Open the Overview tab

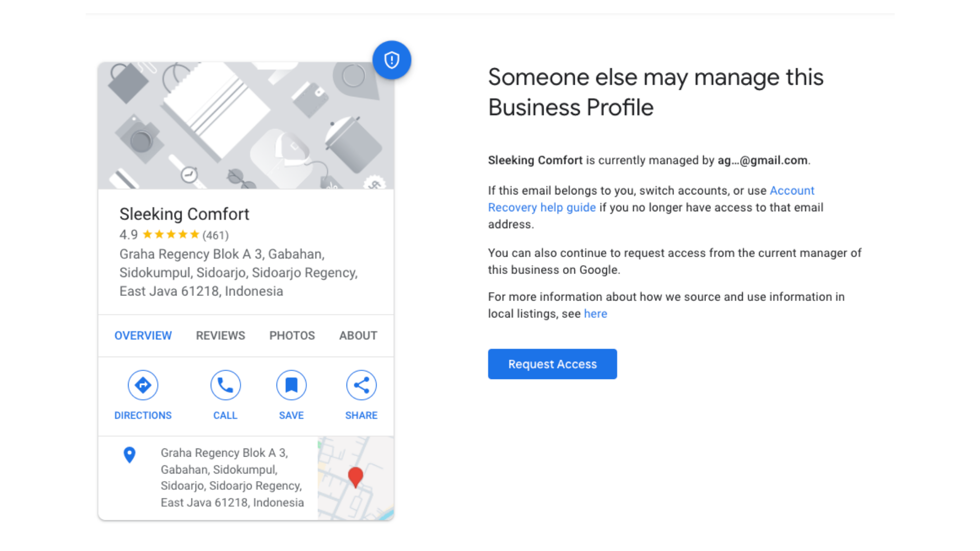click(x=143, y=336)
